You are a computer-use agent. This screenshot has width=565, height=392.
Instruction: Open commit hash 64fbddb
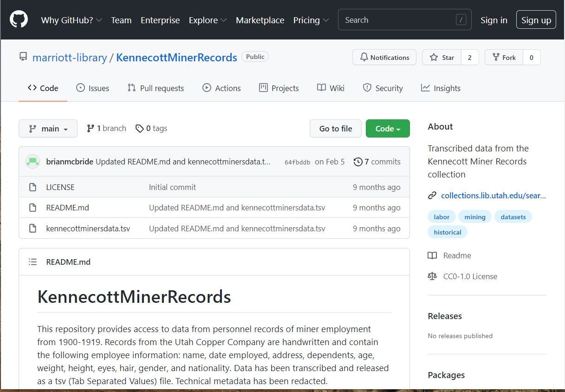[x=297, y=162]
